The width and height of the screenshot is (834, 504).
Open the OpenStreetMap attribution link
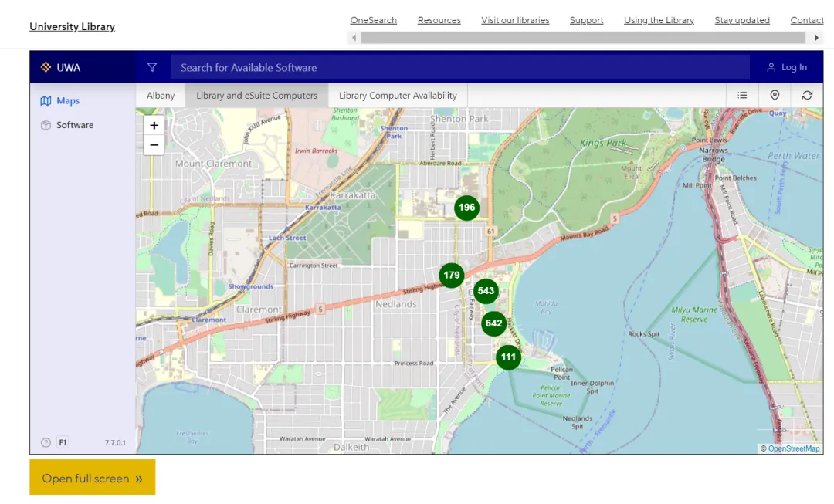(793, 448)
